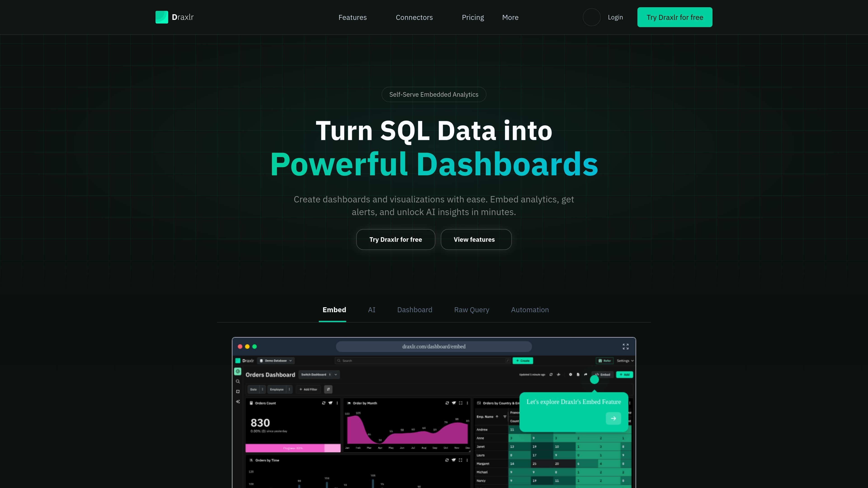The width and height of the screenshot is (868, 488).
Task: Expand Order by Month chart to fullscreen
Action: (461, 403)
